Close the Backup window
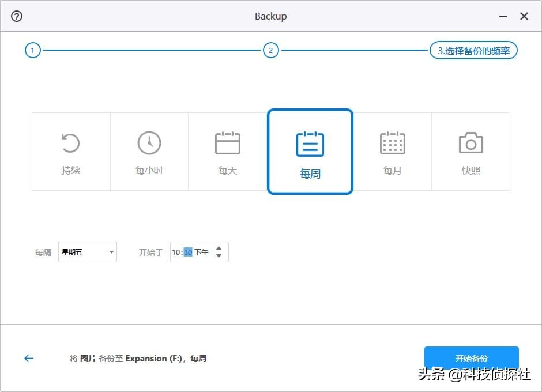 (524, 16)
